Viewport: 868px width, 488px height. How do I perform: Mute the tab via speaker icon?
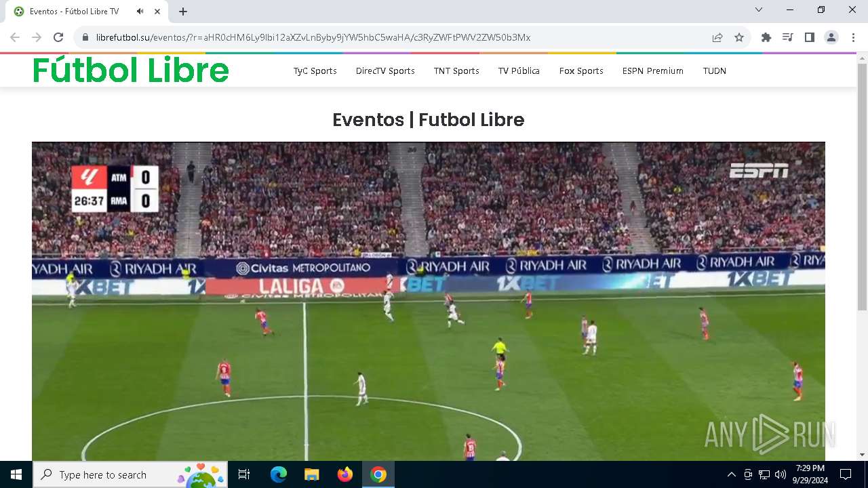[140, 12]
